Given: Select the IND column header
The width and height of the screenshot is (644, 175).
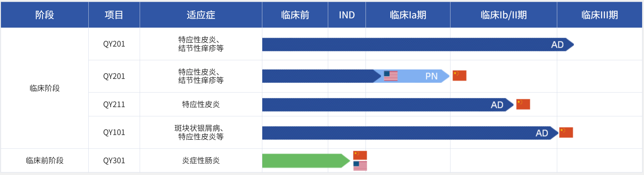Looking at the screenshot, I should coord(347,15).
